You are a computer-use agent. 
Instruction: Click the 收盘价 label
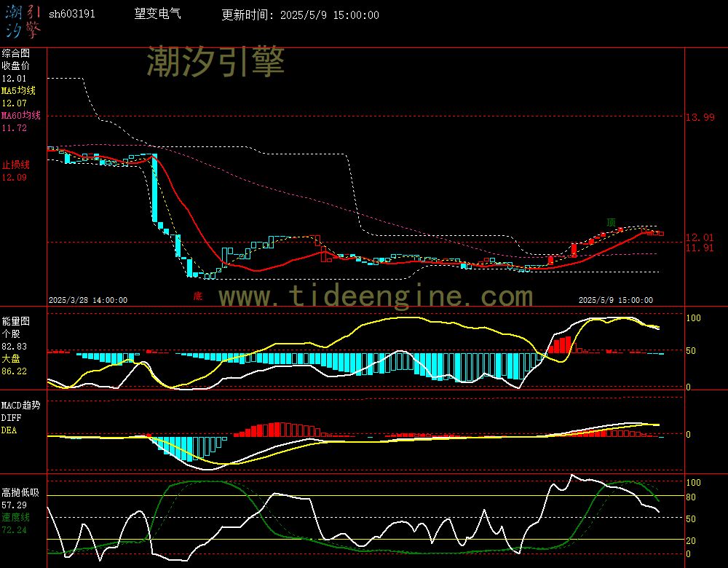pos(15,66)
